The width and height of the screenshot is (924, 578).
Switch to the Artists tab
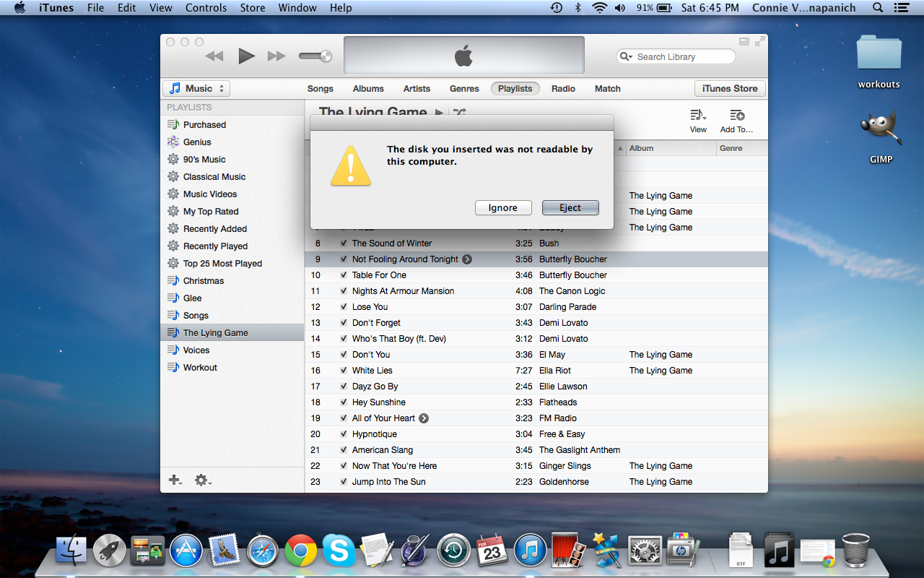point(417,88)
